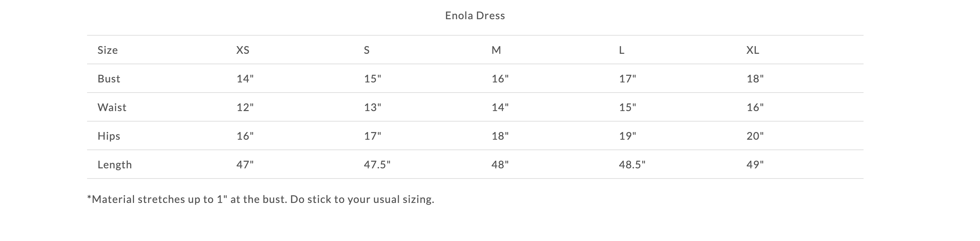
Task: Select the XL bust value 18"
Action: pyautogui.click(x=755, y=79)
